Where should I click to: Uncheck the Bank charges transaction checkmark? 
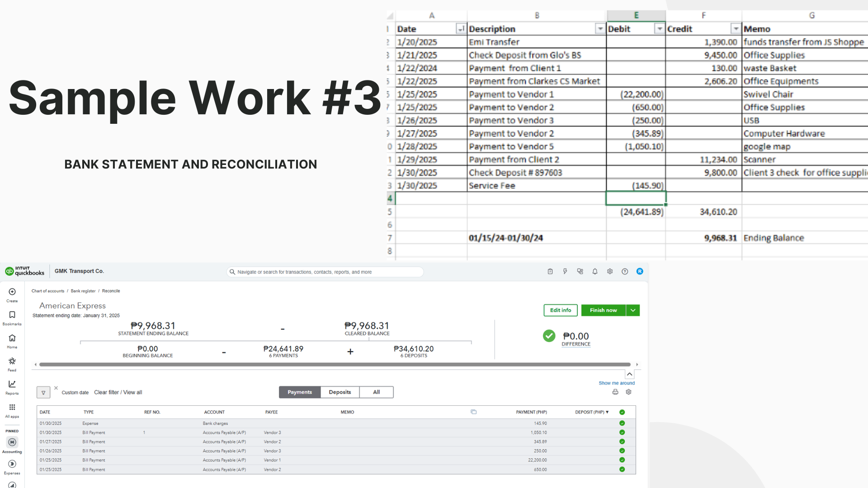[622, 423]
